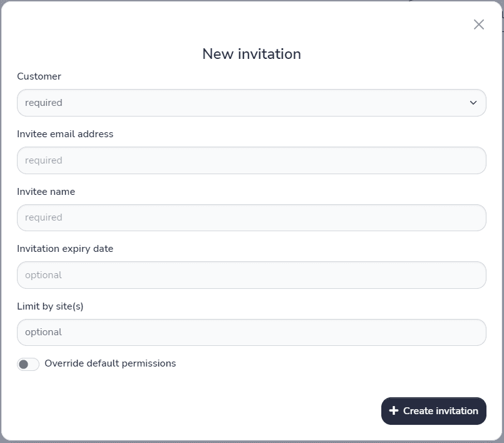Expand the required Customer combo box
The image size is (504, 443).
[250, 102]
